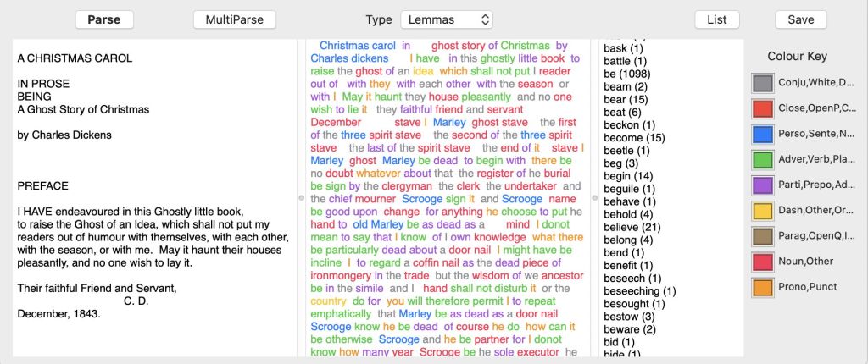
Task: Choose the blue Perso,Sente colour swatch
Action: coord(763,134)
